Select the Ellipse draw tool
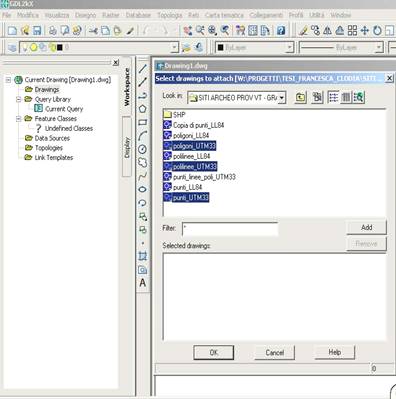The height and width of the screenshot is (399, 396). (143, 189)
